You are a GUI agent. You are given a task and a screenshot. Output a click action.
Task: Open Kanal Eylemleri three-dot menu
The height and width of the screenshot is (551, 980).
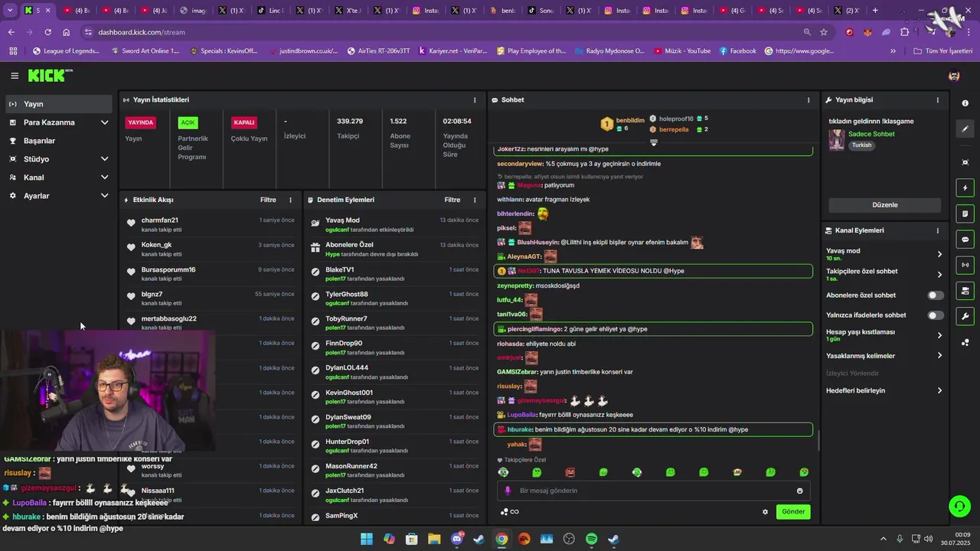click(938, 230)
